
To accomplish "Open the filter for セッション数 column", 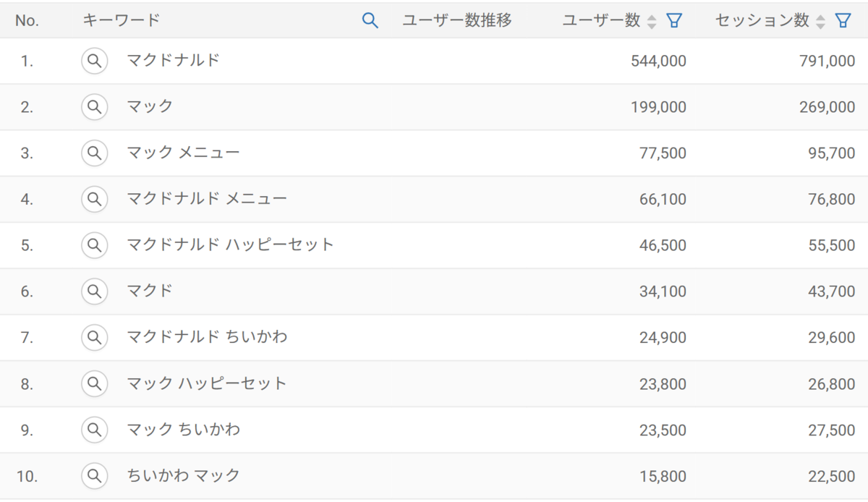I will tap(843, 21).
